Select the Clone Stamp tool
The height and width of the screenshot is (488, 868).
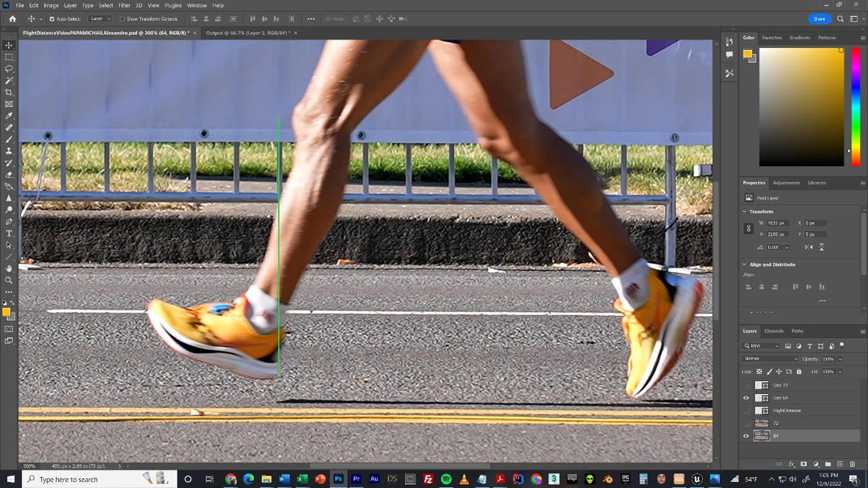click(9, 151)
